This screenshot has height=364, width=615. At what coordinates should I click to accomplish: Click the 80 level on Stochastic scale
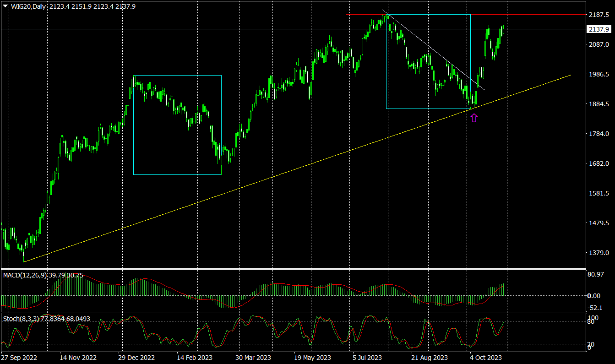coord(591,322)
